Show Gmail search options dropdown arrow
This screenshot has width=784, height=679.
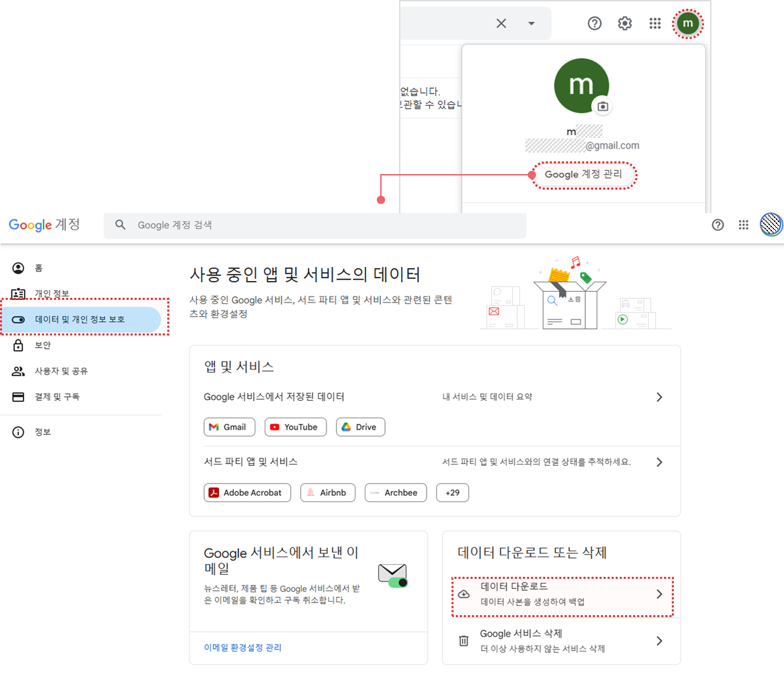[x=531, y=24]
